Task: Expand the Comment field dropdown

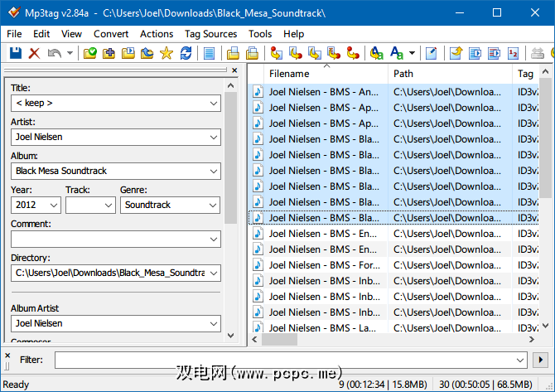Action: [x=214, y=240]
